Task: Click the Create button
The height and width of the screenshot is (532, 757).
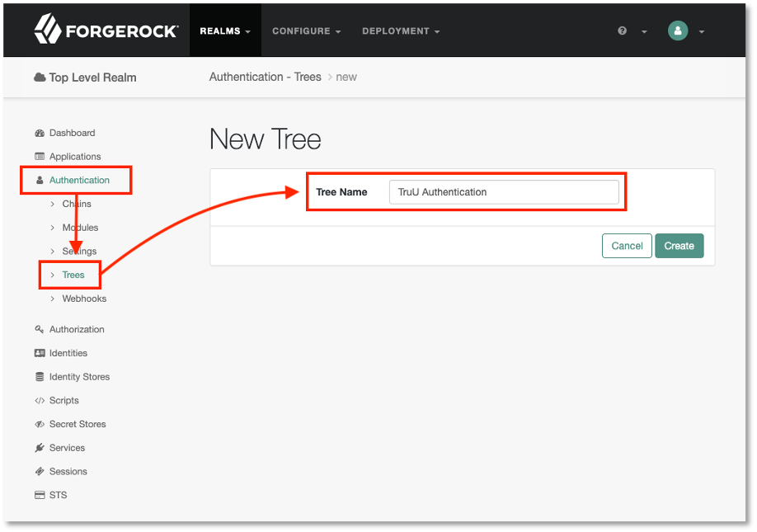Action: point(679,246)
